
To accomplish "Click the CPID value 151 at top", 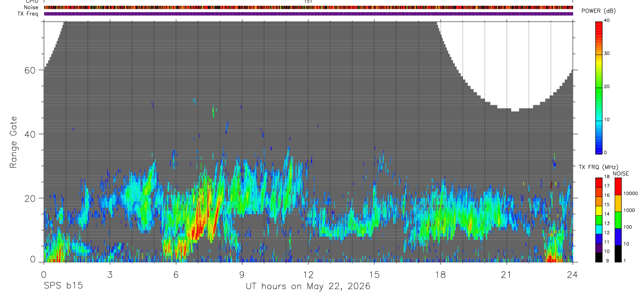I will point(308,2).
